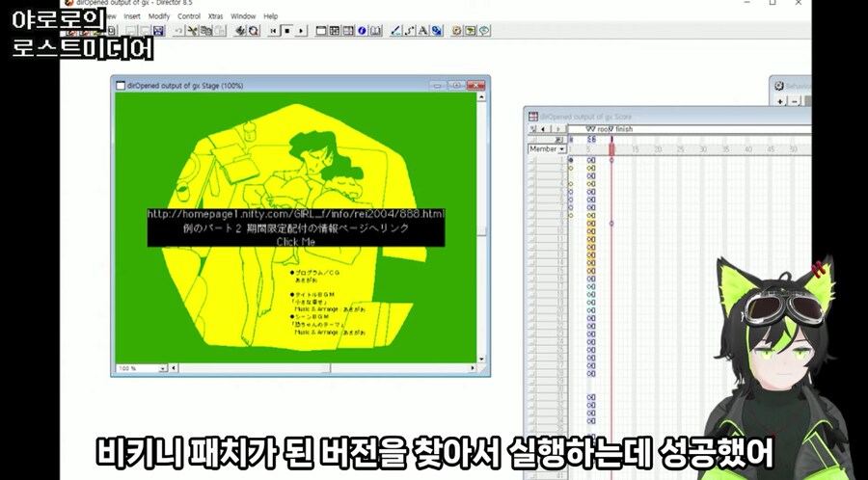
Task: Open the Property Inspector icon
Action: coord(362,31)
